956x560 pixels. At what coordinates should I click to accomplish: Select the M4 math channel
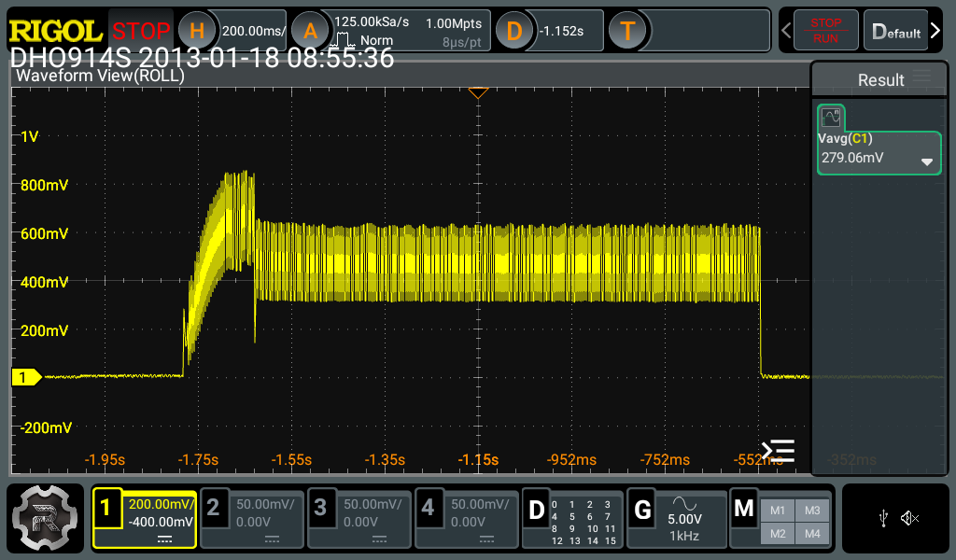(812, 534)
